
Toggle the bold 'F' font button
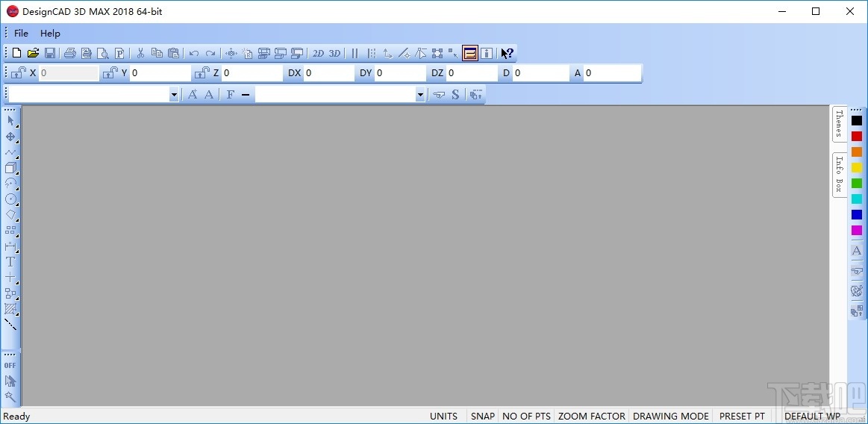(231, 95)
